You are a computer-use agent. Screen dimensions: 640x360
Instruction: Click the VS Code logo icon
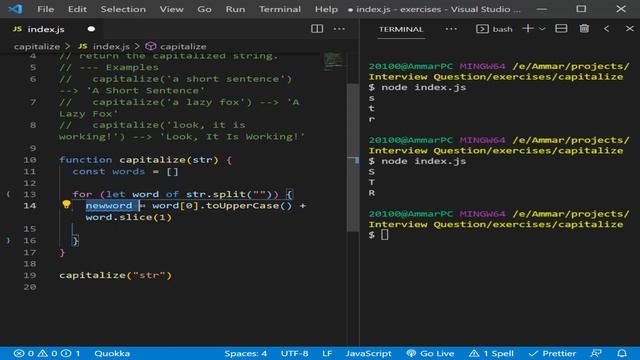pos(15,9)
